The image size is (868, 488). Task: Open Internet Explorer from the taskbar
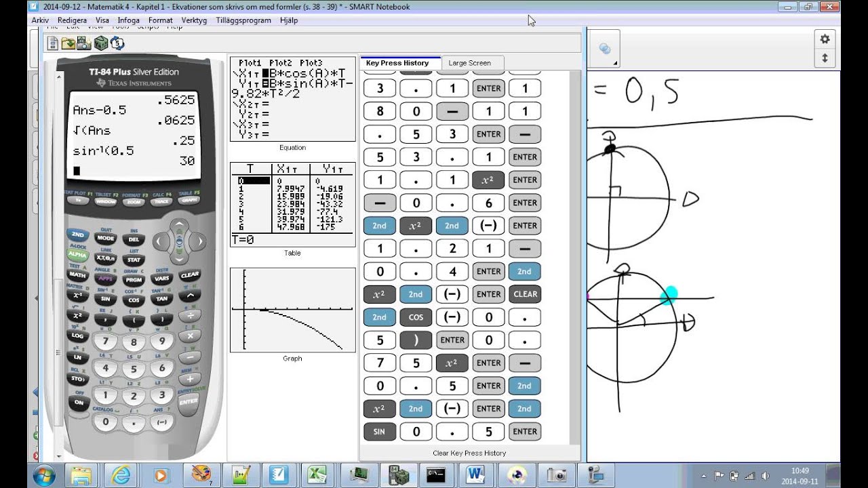(121, 475)
